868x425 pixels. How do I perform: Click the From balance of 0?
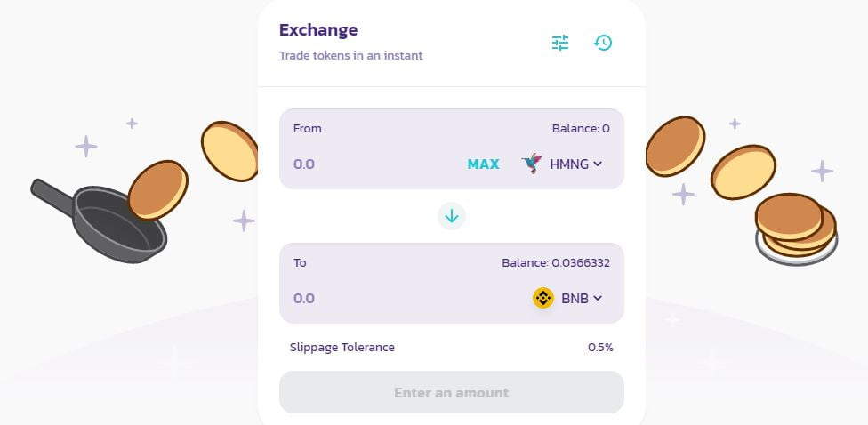pyautogui.click(x=581, y=129)
